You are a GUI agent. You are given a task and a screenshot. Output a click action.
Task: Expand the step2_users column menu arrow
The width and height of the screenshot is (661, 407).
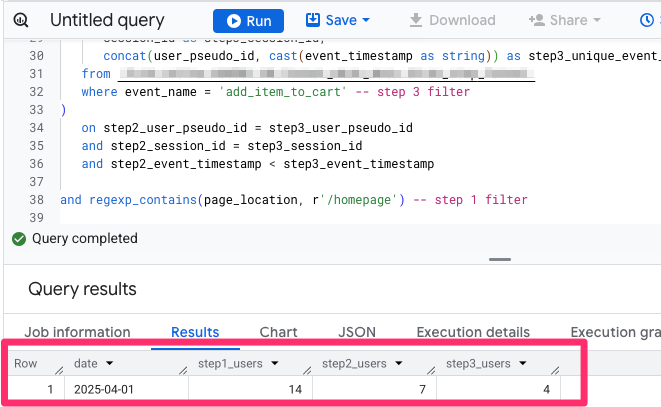[399, 364]
